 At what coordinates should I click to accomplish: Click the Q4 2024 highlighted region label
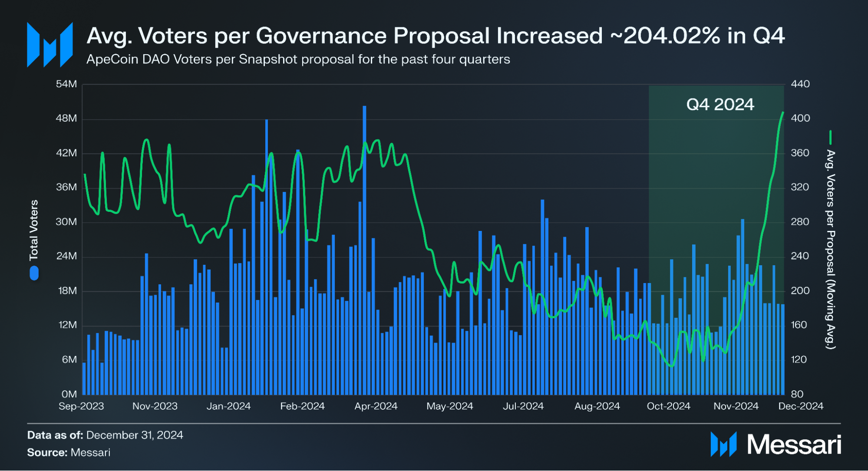click(x=720, y=105)
